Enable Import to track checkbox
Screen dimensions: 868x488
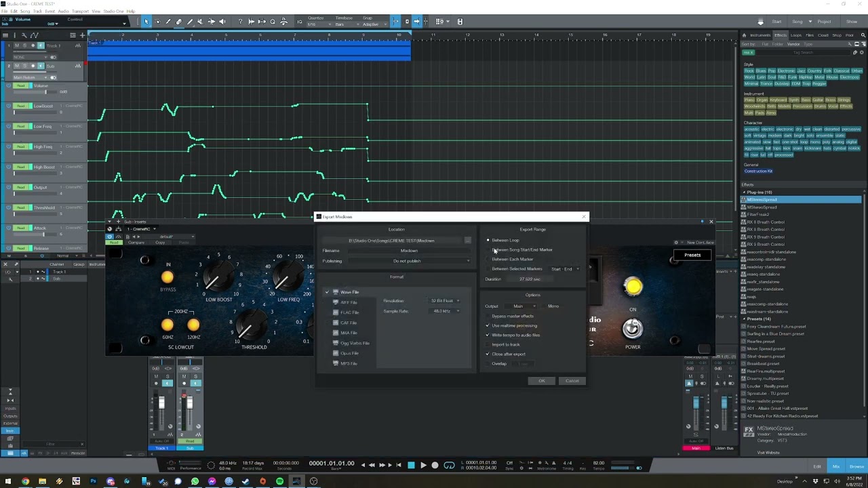(x=488, y=344)
